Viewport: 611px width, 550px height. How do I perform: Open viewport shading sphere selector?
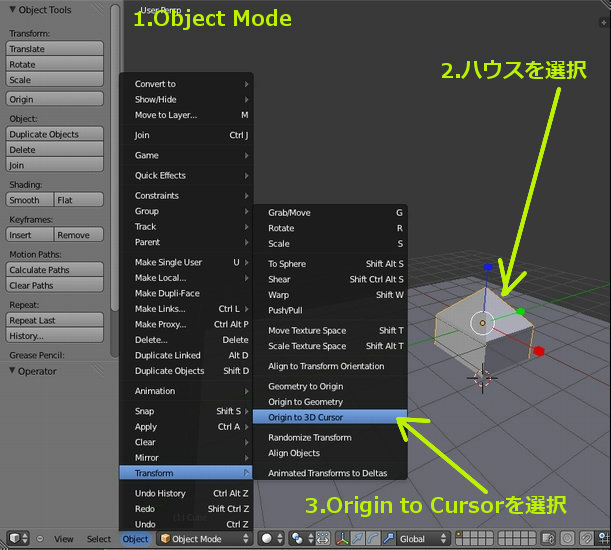(x=271, y=538)
